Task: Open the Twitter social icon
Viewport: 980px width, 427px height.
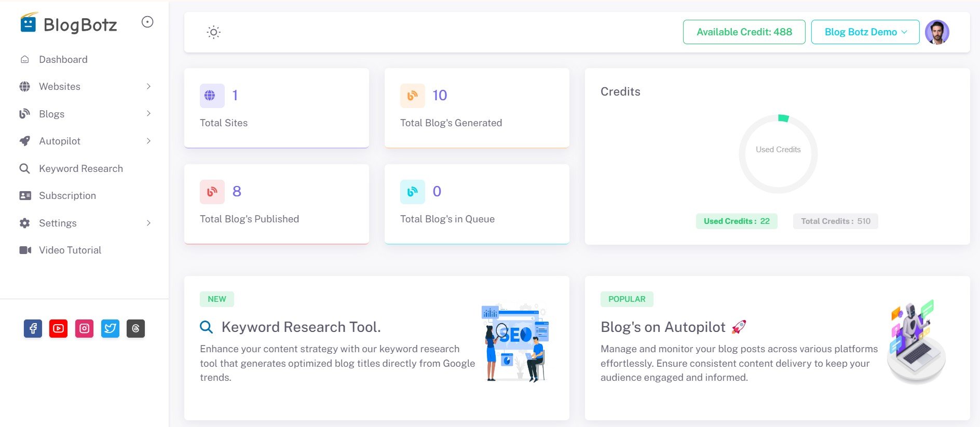Action: click(x=110, y=328)
